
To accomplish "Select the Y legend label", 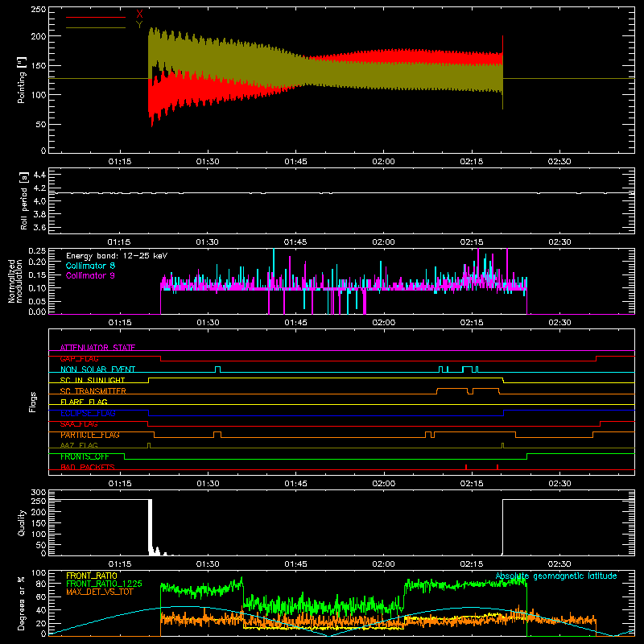I will pyautogui.click(x=139, y=25).
